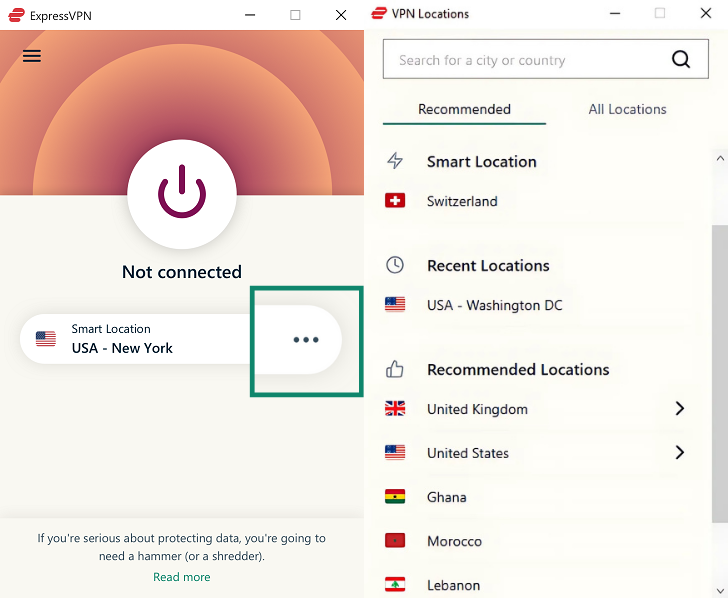This screenshot has height=598, width=728.
Task: Open location picker via three dots
Action: point(306,340)
